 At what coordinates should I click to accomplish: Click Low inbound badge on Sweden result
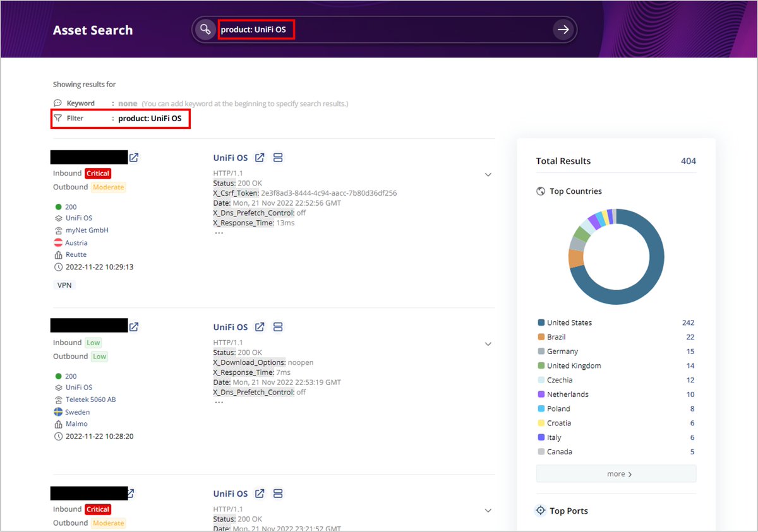click(x=93, y=343)
